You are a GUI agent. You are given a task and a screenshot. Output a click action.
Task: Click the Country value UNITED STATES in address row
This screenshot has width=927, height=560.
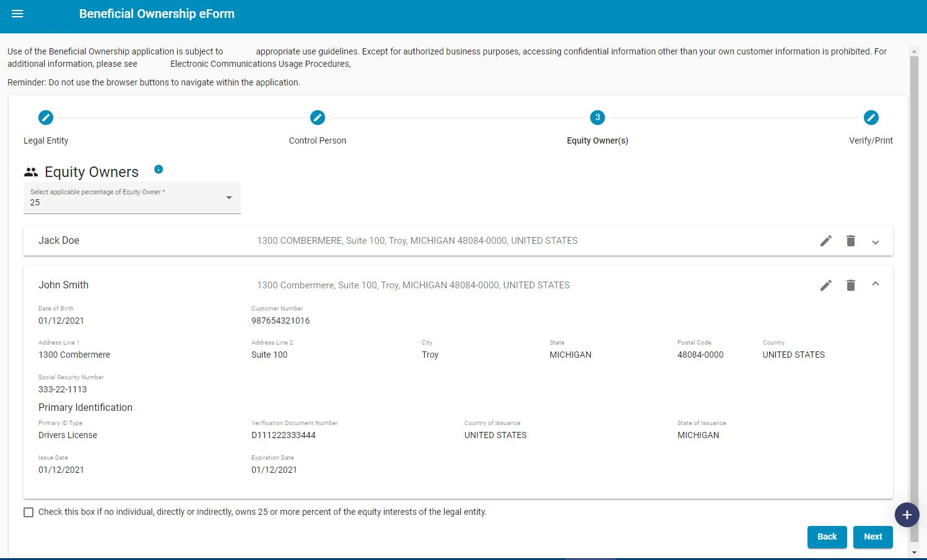coord(794,355)
